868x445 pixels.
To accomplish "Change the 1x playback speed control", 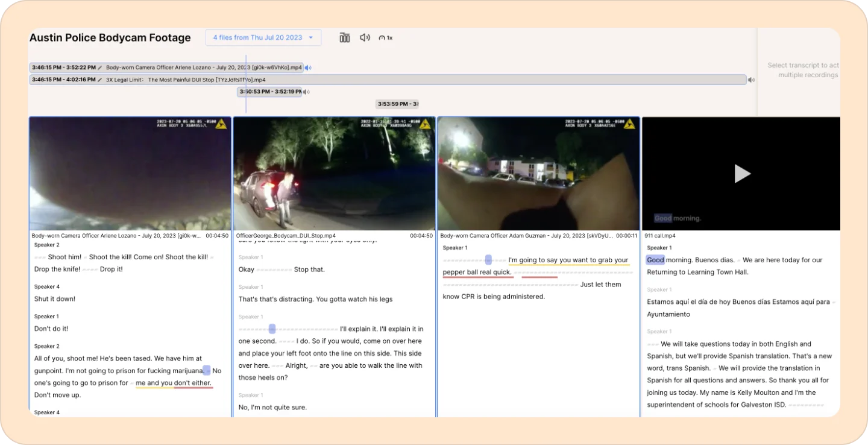I will [386, 37].
